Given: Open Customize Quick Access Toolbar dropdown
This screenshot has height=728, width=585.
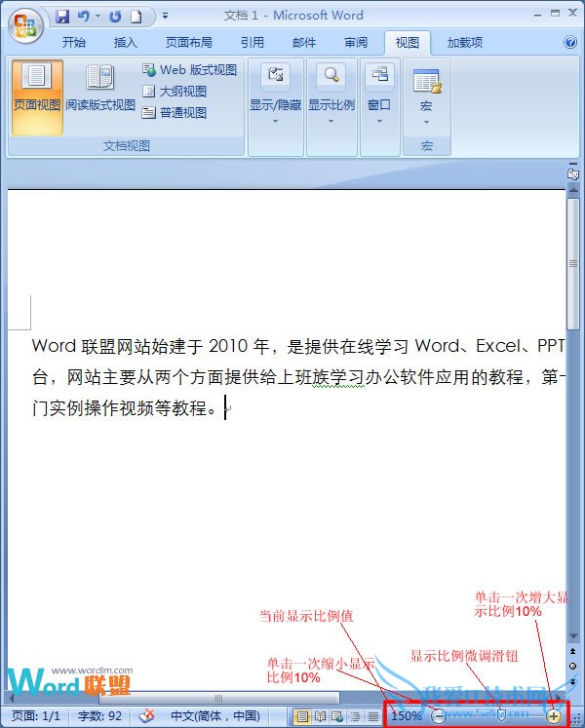Looking at the screenshot, I should pyautogui.click(x=165, y=16).
